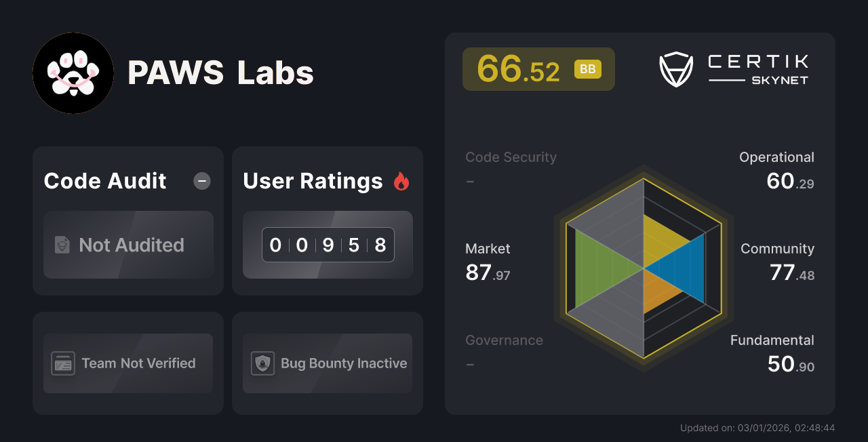Select the Community score label

click(x=777, y=249)
